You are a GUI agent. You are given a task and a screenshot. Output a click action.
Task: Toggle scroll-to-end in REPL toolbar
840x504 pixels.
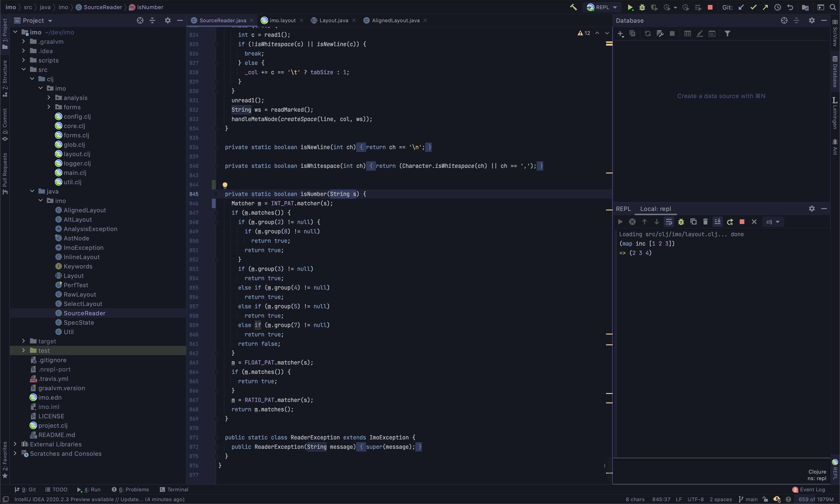tap(718, 222)
